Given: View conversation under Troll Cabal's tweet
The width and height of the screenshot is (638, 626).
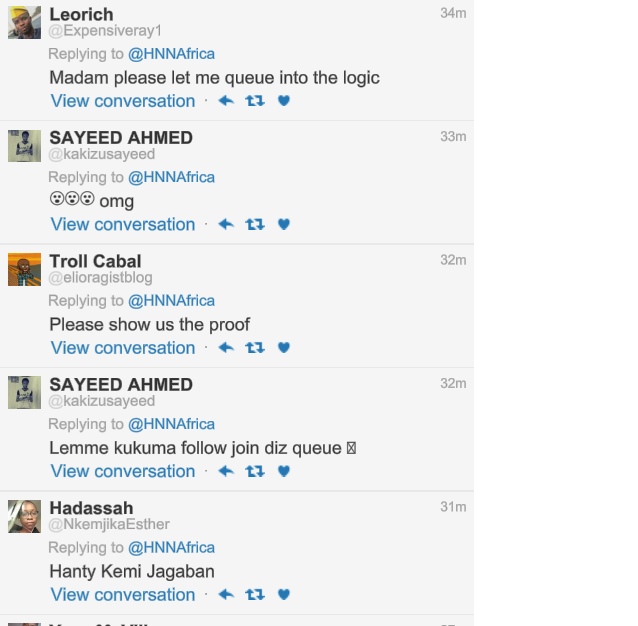Looking at the screenshot, I should (x=123, y=348).
